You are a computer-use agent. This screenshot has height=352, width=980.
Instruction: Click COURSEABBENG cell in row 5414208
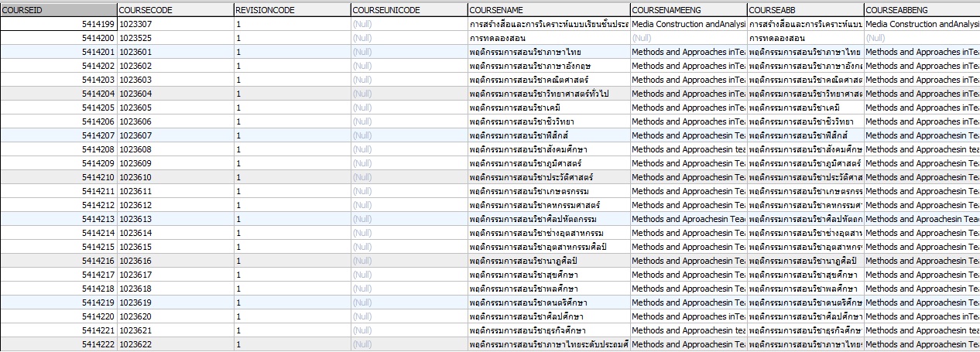tap(923, 149)
